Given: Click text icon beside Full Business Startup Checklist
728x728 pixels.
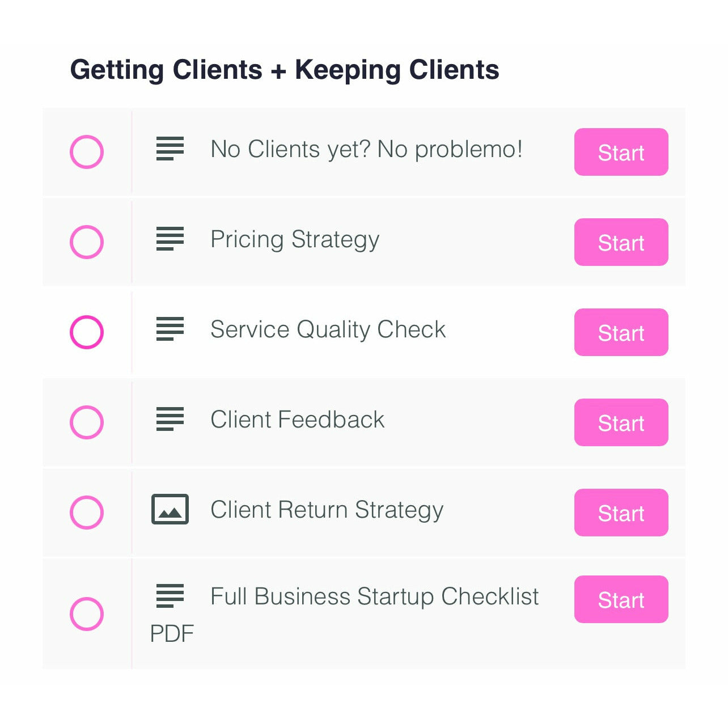Looking at the screenshot, I should click(170, 596).
